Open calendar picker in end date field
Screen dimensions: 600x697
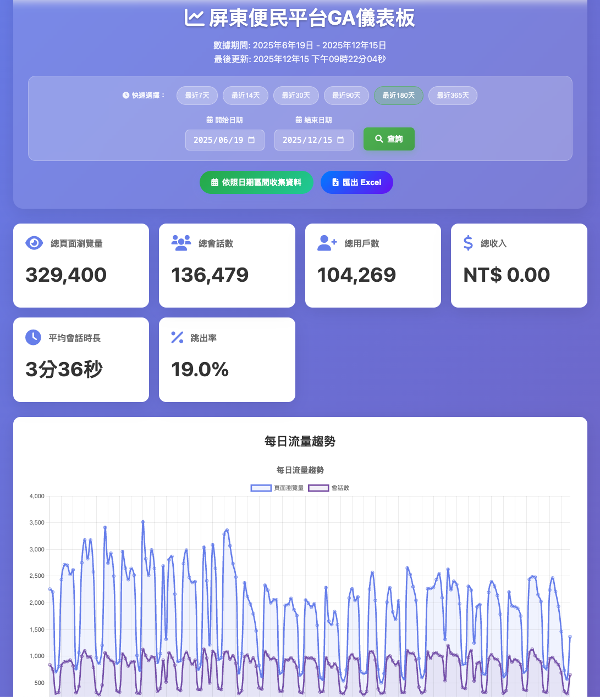pyautogui.click(x=341, y=140)
